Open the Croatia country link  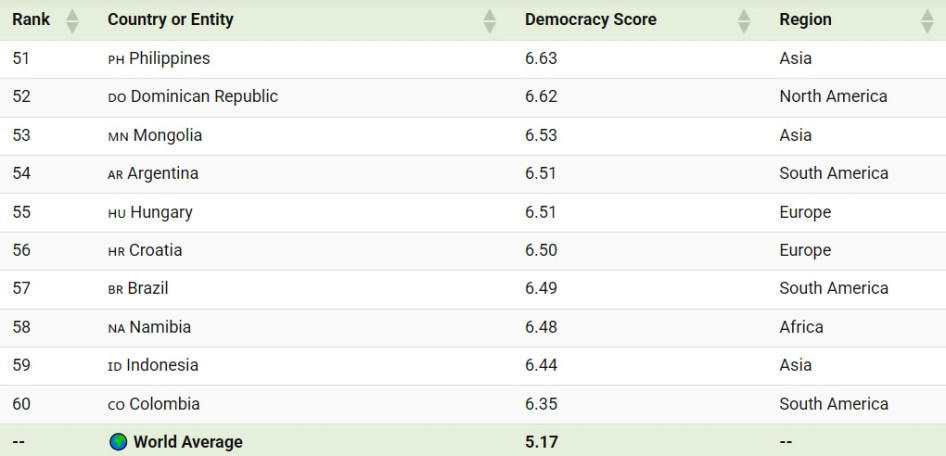155,250
